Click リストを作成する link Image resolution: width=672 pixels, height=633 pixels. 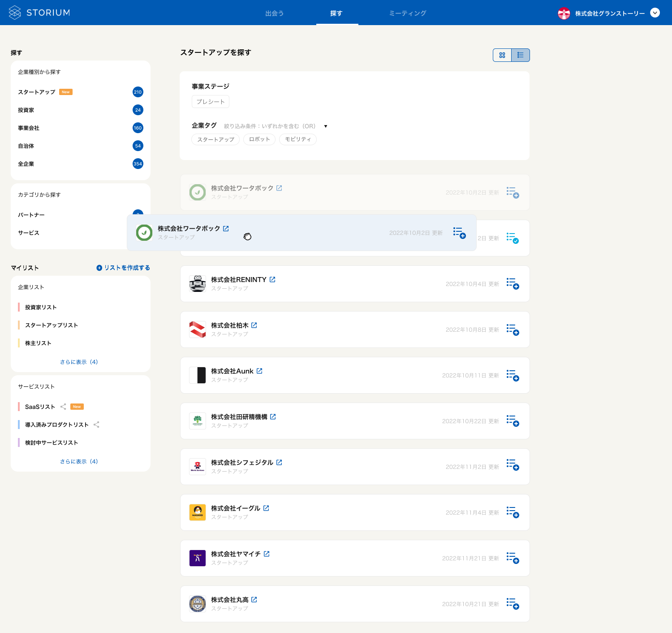123,268
